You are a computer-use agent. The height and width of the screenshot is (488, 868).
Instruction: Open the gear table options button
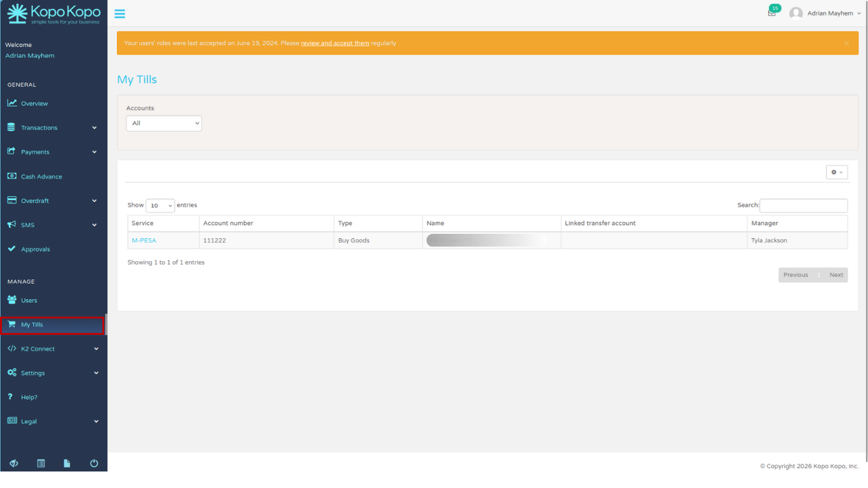coord(837,172)
